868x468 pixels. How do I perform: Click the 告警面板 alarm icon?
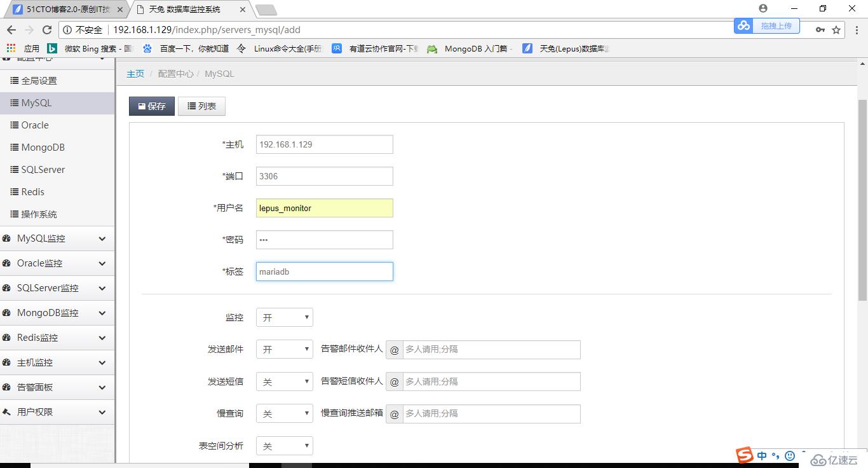coord(7,387)
